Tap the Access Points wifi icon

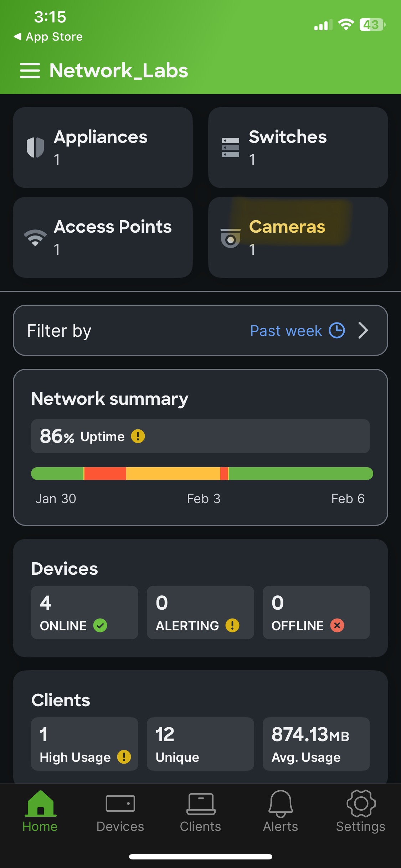(35, 238)
